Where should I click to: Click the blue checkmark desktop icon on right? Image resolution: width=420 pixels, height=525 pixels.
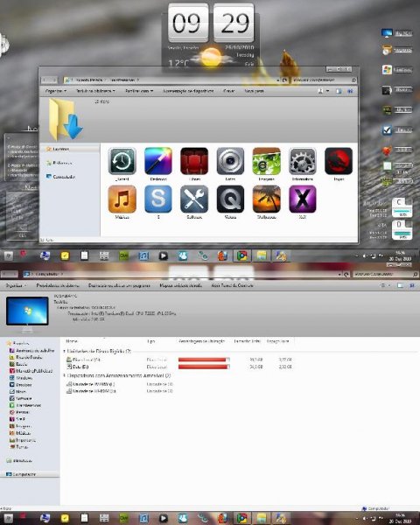point(387,130)
